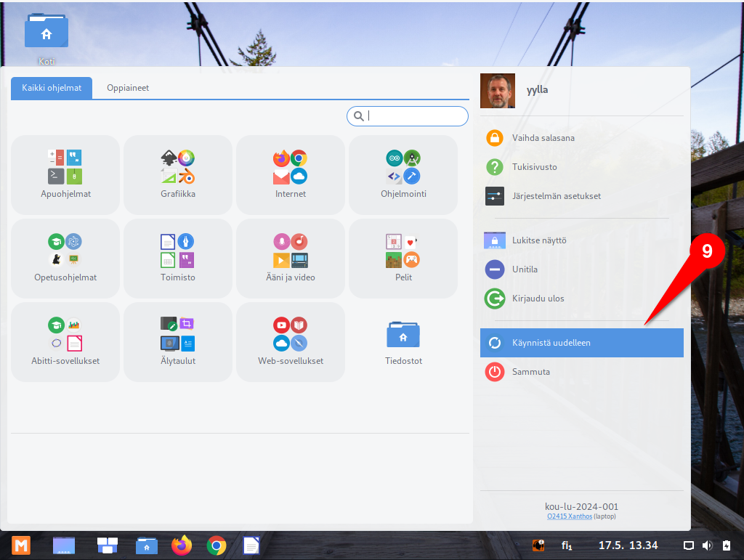Click the display tray icon
The image size is (744, 560).
tap(688, 545)
